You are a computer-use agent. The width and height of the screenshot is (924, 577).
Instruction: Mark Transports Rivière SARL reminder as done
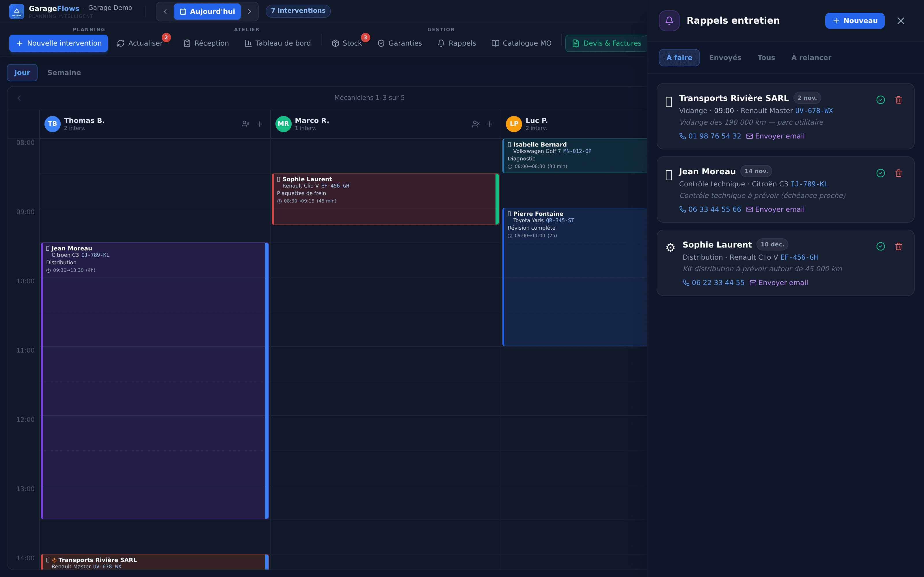pos(880,100)
